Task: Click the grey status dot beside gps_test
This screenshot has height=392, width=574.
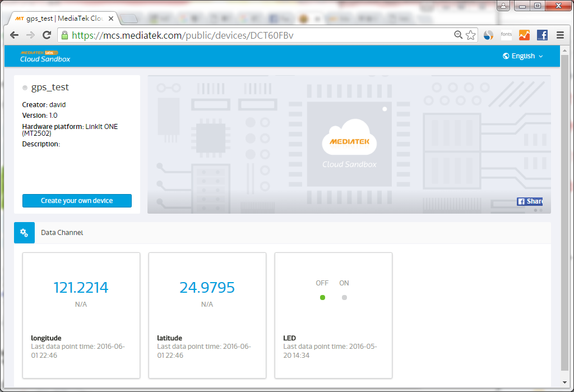Action: [25, 87]
